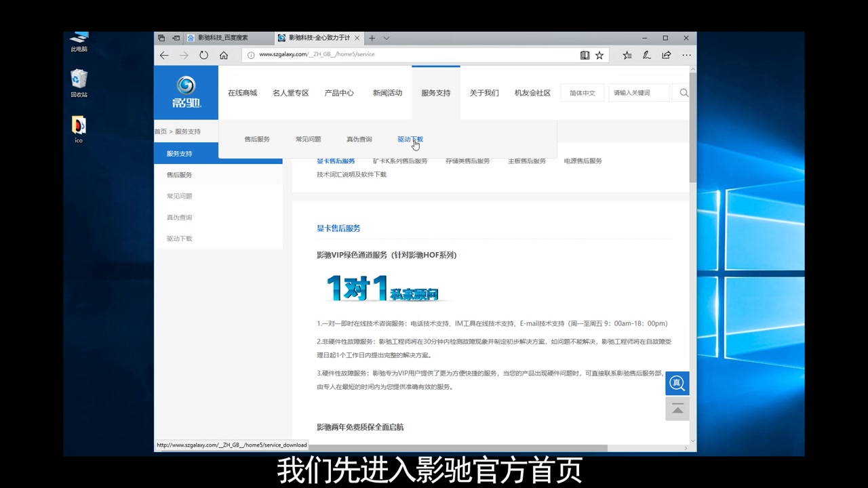Click 影驰两年免费质保全面启航 heading
The height and width of the screenshot is (488, 868).
click(x=360, y=428)
